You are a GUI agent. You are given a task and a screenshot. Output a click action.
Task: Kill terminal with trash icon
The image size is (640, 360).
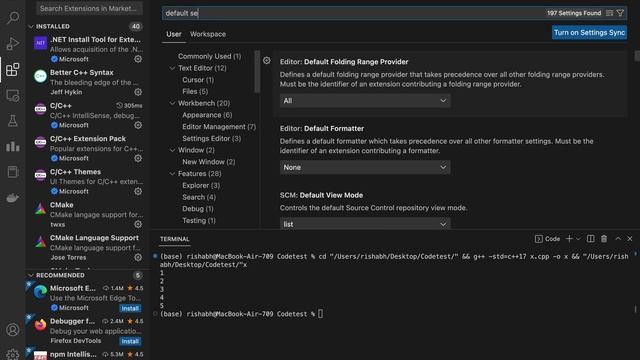tap(604, 239)
